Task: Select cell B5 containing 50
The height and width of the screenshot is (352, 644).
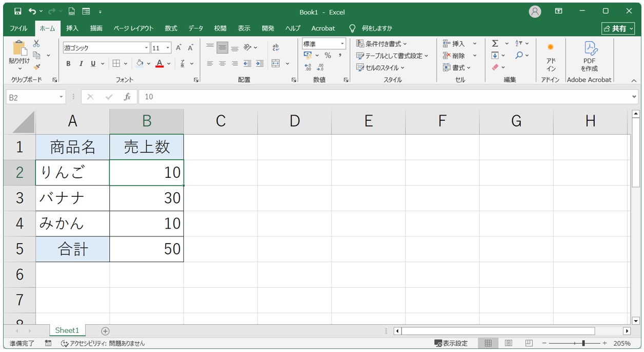Action: coord(146,249)
